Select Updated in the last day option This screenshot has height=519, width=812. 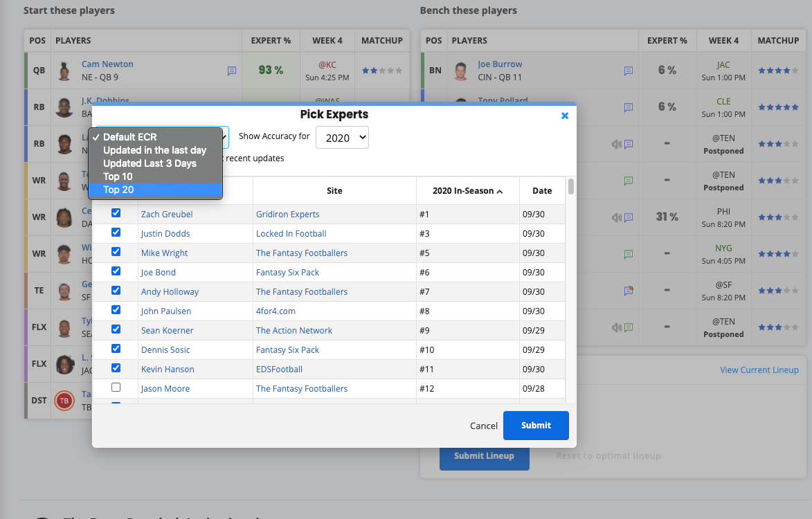click(x=155, y=151)
